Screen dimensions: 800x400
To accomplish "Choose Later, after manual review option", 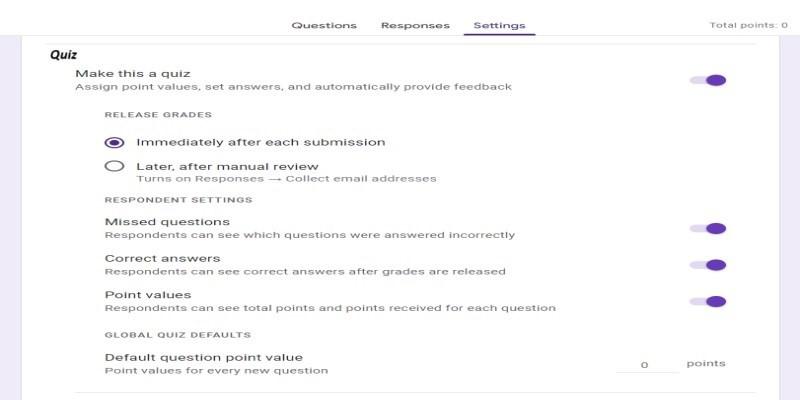I will 114,166.
